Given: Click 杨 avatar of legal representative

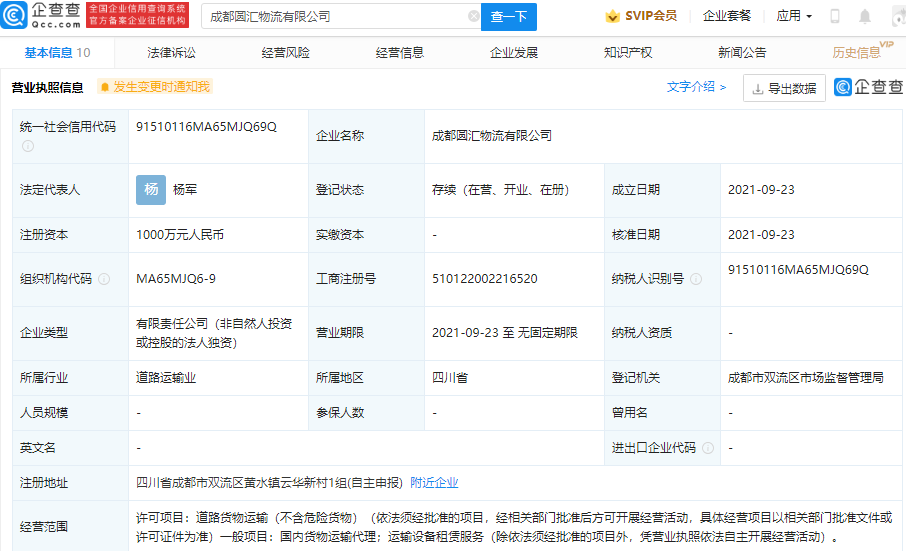Looking at the screenshot, I should pos(151,190).
